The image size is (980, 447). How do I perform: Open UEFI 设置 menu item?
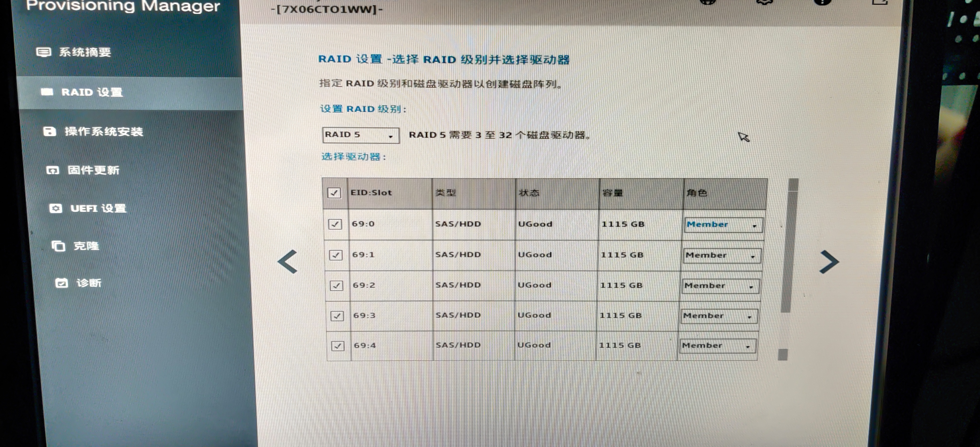[x=98, y=209]
